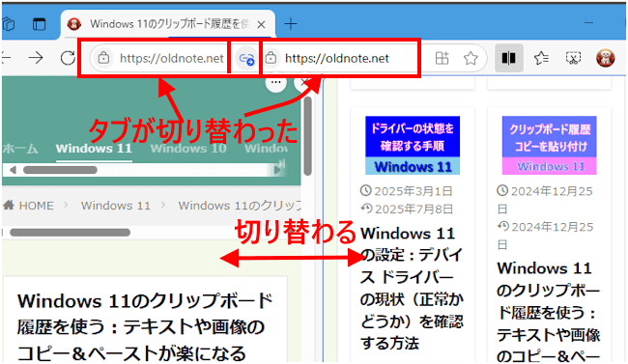Viewport: 628px width, 364px height.
Task: Select the Windows 11のクリップボード履歴 browser tab
Action: point(168,24)
